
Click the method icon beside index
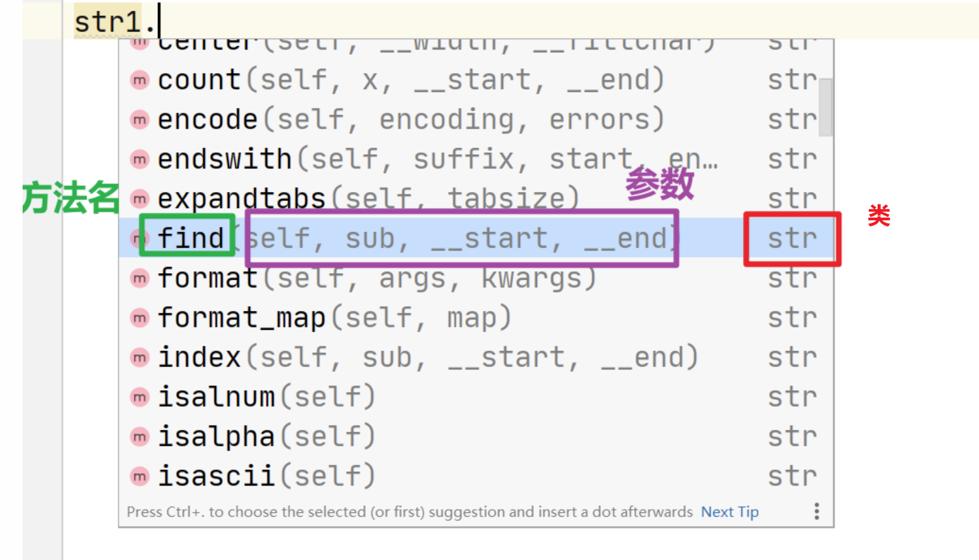(139, 358)
